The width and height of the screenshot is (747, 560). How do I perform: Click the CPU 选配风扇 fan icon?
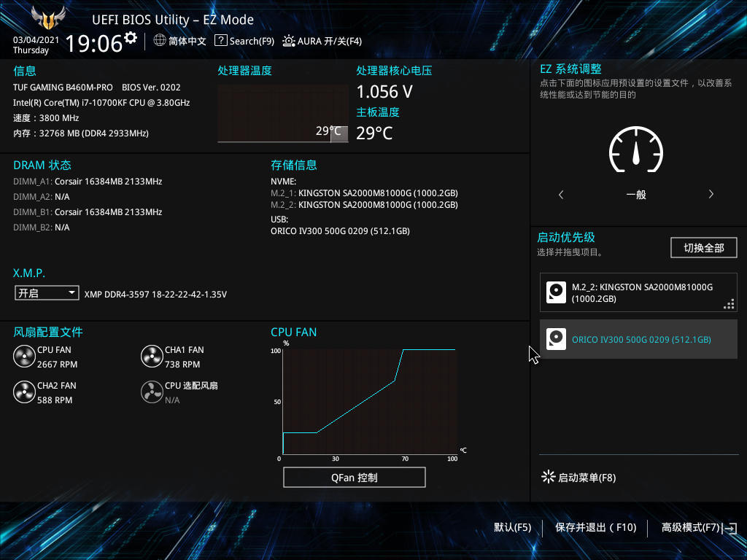tap(152, 392)
